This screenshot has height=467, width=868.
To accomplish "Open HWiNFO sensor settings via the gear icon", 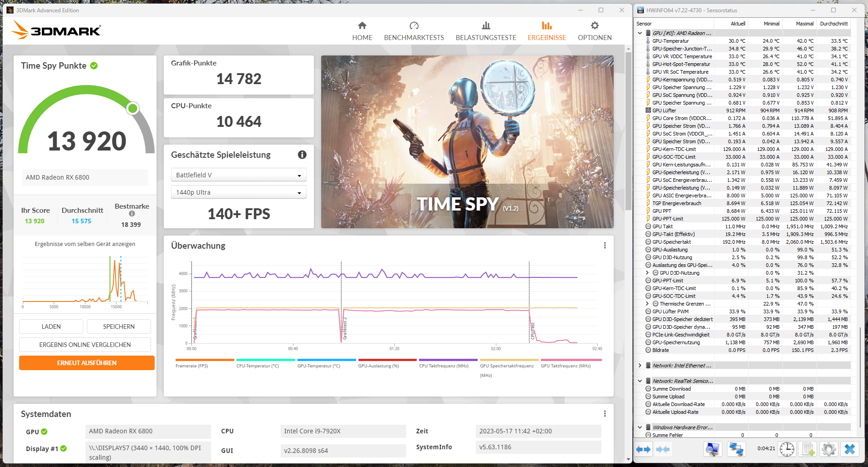I will (x=829, y=449).
